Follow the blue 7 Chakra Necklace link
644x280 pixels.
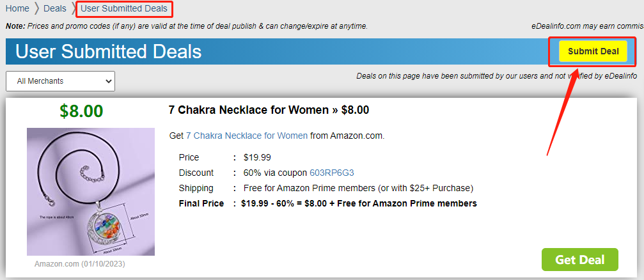click(x=246, y=136)
